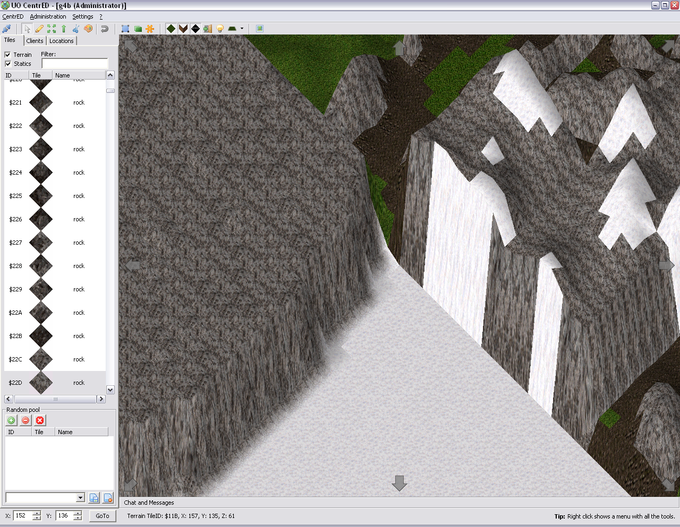Viewport: 680px width, 527px height.
Task: Select the elevate tile green arrow tool
Action: coord(65,29)
